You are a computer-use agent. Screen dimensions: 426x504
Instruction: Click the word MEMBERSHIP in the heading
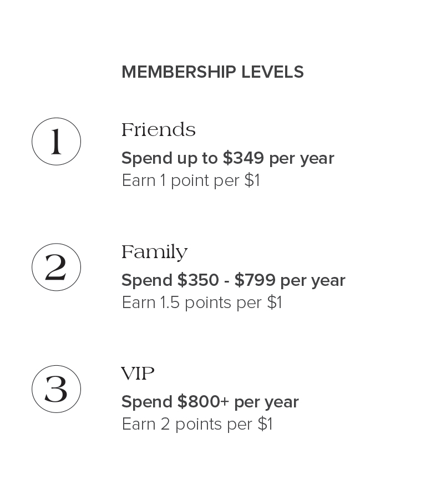pos(179,72)
